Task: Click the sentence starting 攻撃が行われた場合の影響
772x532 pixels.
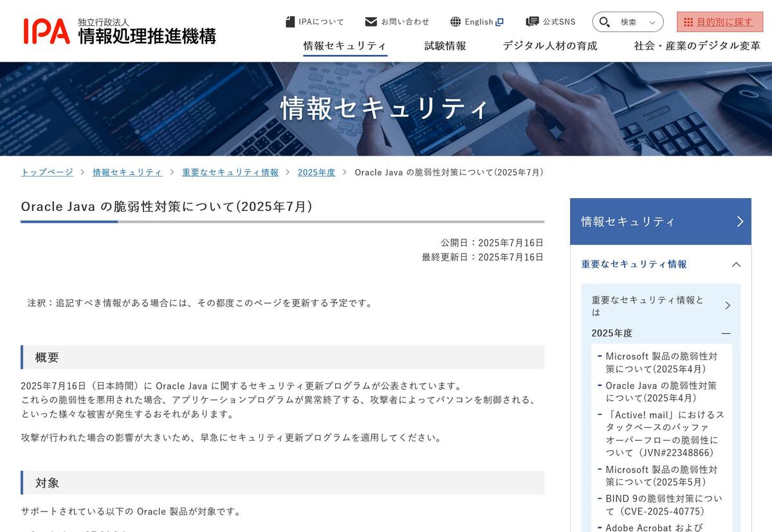Action: click(x=232, y=437)
